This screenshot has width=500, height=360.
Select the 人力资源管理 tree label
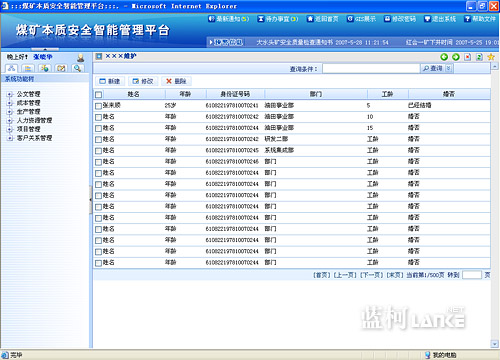(34, 120)
